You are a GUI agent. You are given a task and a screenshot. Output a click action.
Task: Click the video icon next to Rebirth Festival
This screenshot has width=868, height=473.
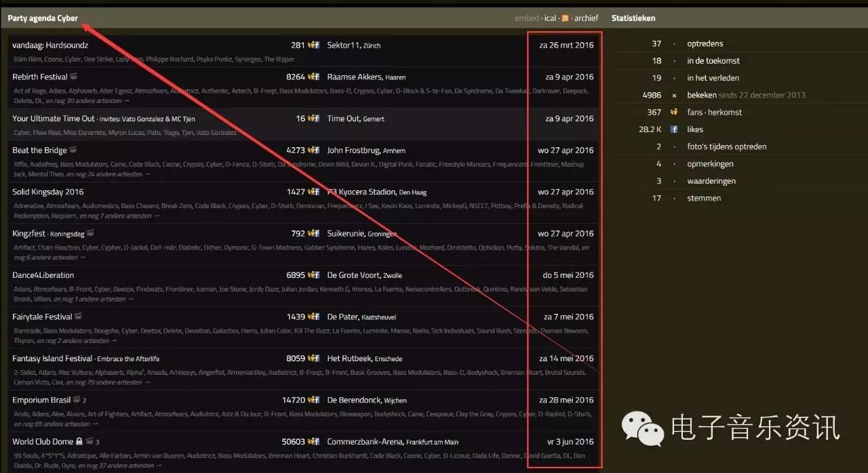74,77
